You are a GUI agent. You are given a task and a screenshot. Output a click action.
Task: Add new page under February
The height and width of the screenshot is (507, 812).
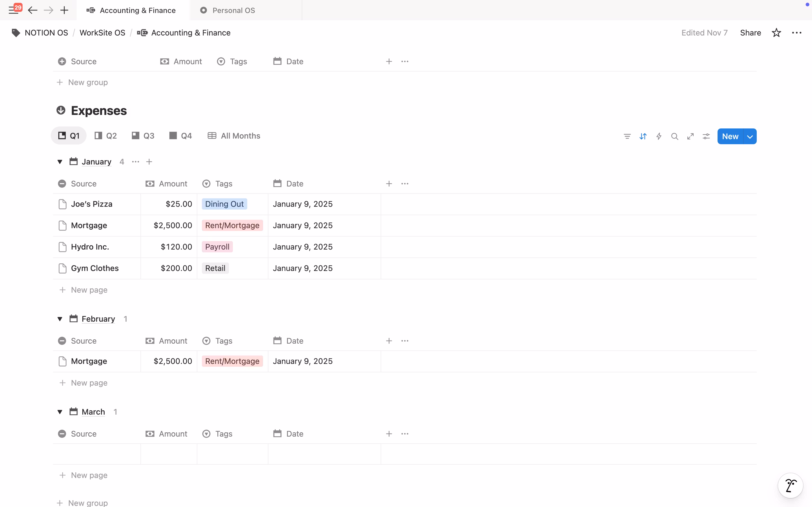coord(89,383)
